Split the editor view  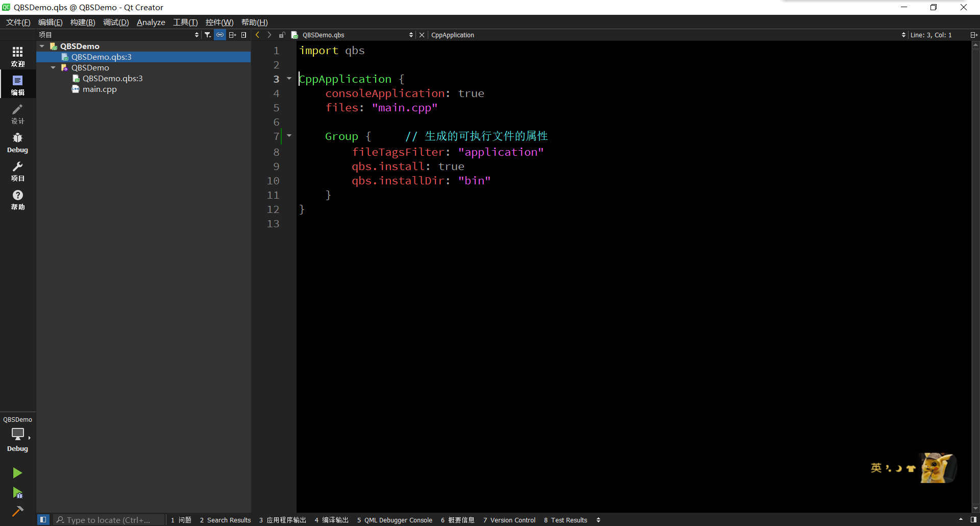coord(973,35)
